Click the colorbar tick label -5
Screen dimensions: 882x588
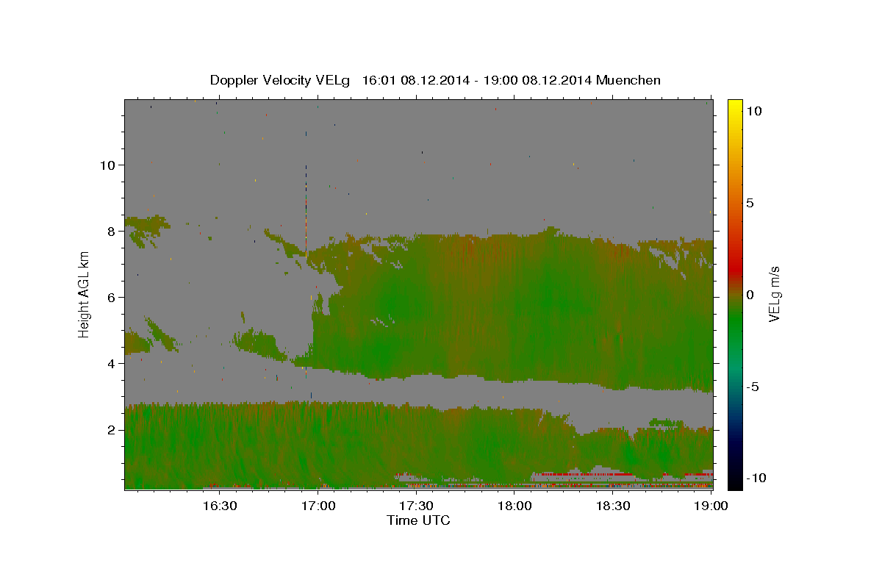(x=753, y=387)
